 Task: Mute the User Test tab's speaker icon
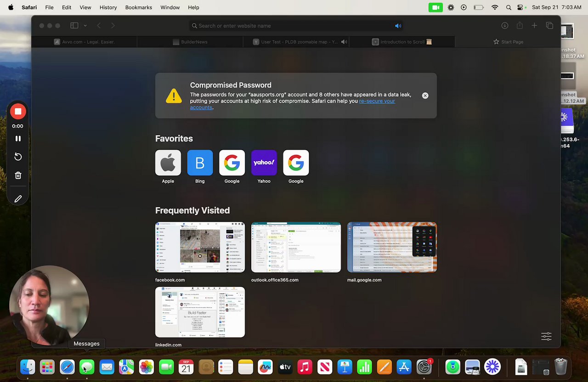coord(344,42)
